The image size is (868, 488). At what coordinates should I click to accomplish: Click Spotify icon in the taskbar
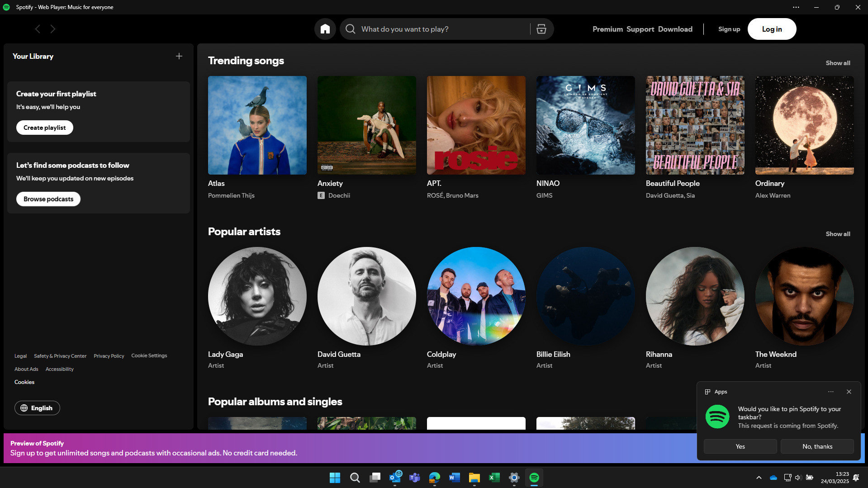[x=534, y=478]
